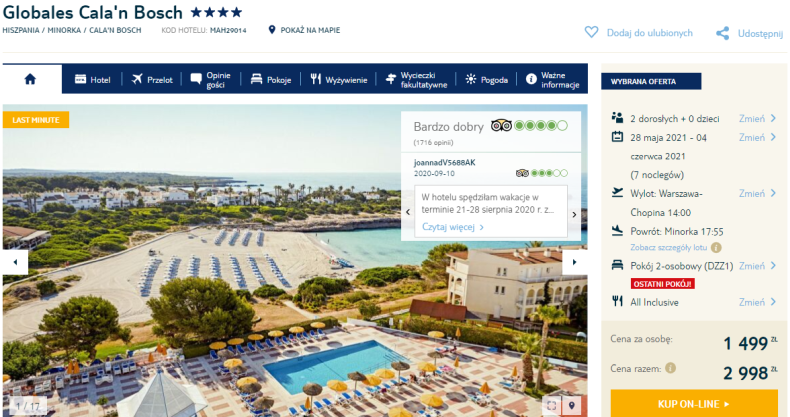
Task: Click the home icon tab
Action: coord(30,79)
